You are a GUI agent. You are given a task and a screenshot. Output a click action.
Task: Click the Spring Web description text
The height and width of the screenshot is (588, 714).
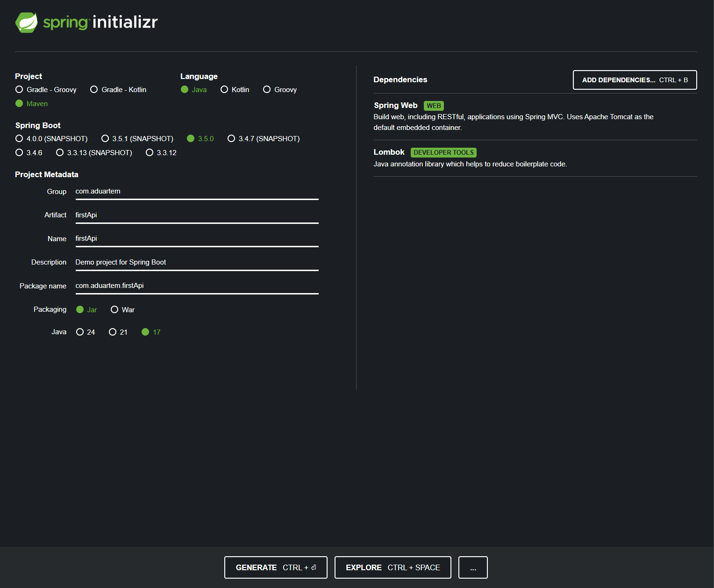click(x=513, y=122)
